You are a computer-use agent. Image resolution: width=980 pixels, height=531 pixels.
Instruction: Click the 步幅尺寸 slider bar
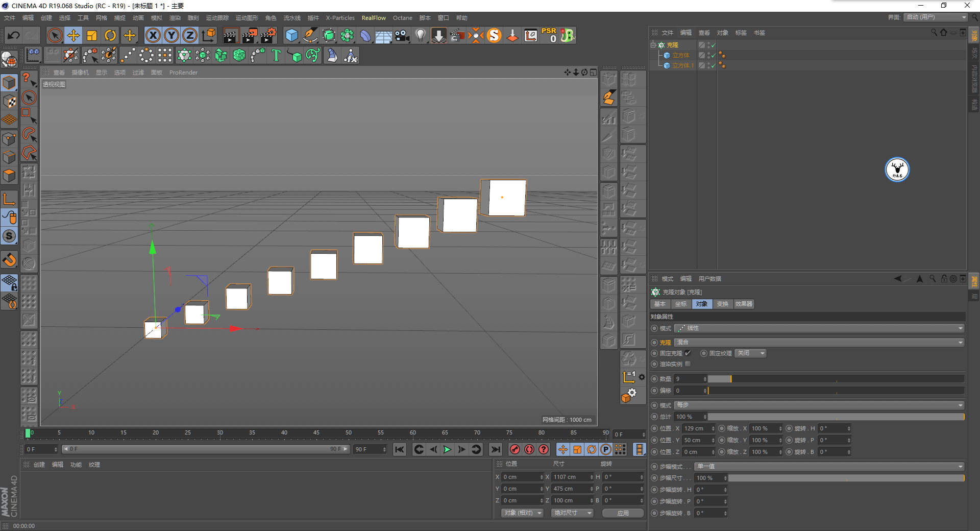(x=846, y=478)
